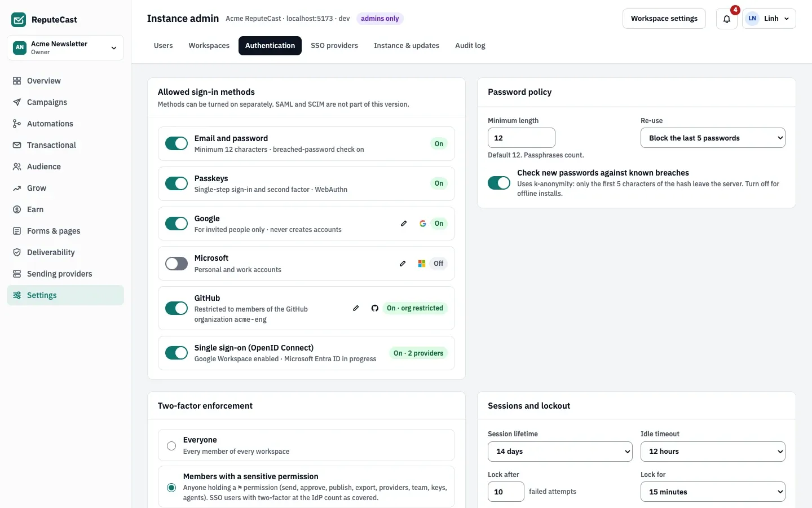Screen dimensions: 812x508
Task: Toggle Single sign-on (OpenID Connect)
Action: (x=176, y=353)
